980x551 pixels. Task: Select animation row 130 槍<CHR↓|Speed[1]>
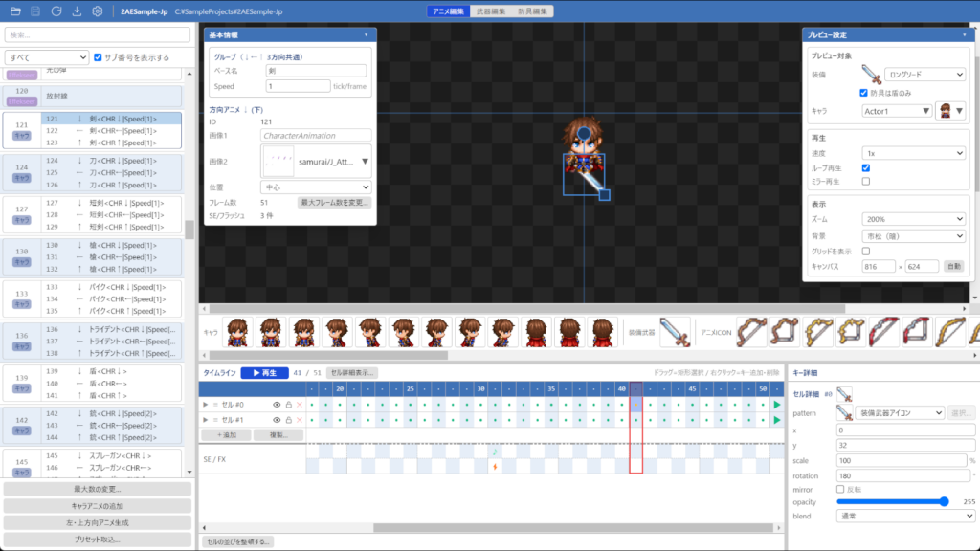(x=111, y=245)
